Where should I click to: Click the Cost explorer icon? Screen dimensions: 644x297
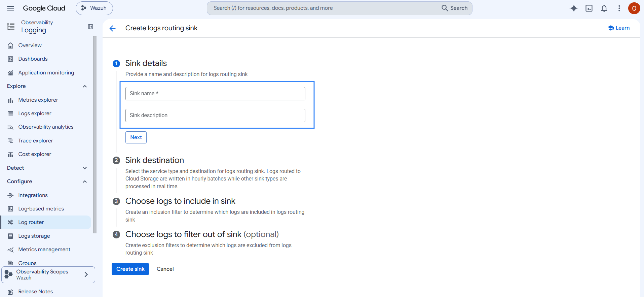11,154
